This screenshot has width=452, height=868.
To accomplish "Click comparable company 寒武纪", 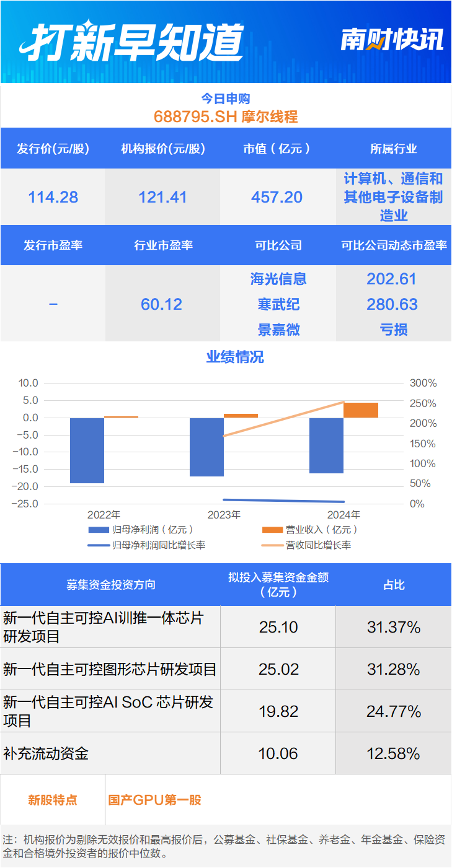I will [278, 304].
